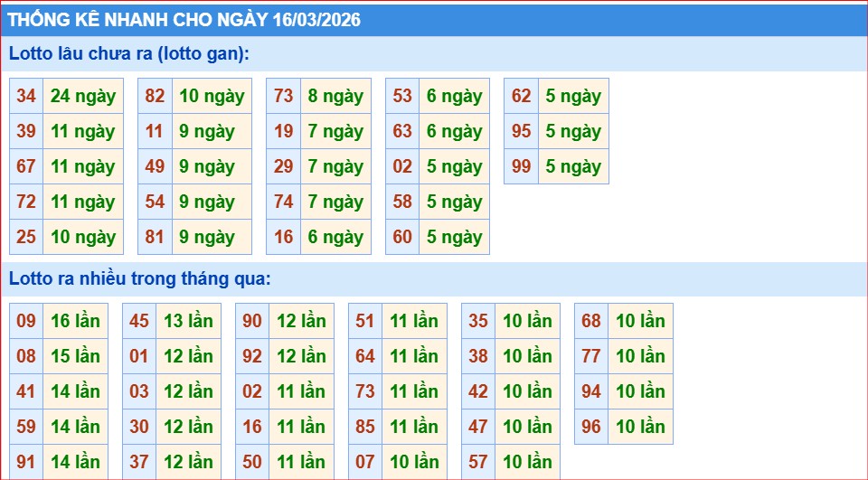868x480 pixels.
Task: Click '6 ngày' beside number 63
Action: tap(455, 131)
